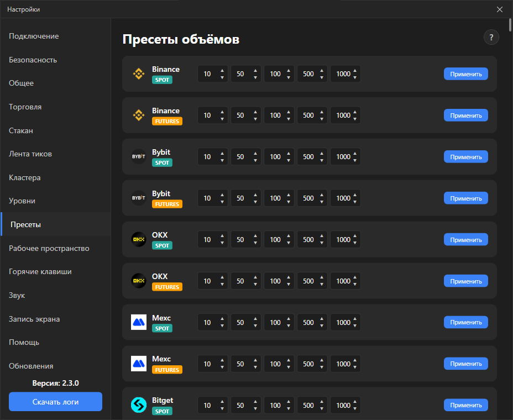Increase OKX Futures 500 preset value
513x420 pixels.
pyautogui.click(x=322, y=277)
